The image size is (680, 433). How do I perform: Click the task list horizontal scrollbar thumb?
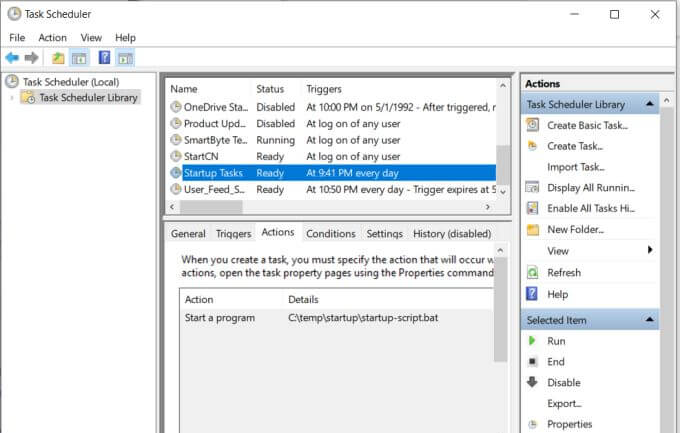tap(211, 207)
